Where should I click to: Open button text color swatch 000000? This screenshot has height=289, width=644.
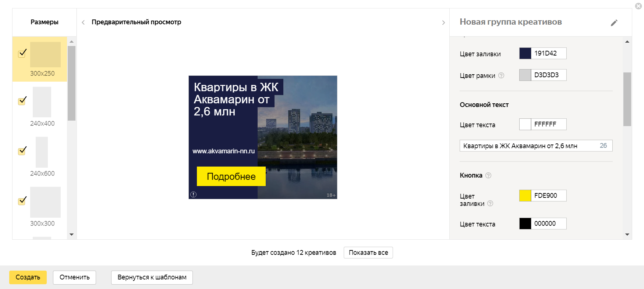tap(525, 224)
